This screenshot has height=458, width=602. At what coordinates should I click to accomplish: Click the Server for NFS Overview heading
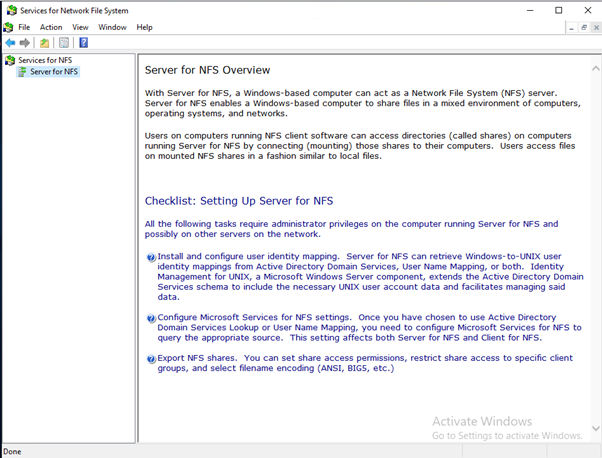pyautogui.click(x=207, y=70)
